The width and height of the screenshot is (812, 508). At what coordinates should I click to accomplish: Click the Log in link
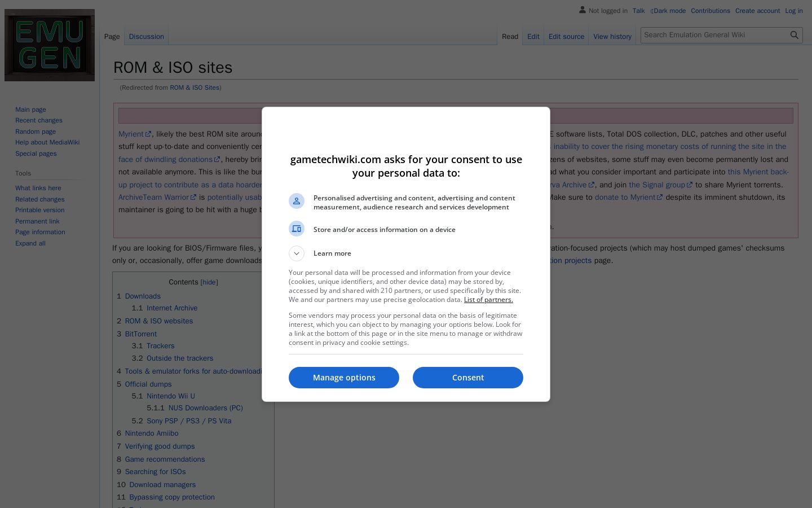click(794, 11)
